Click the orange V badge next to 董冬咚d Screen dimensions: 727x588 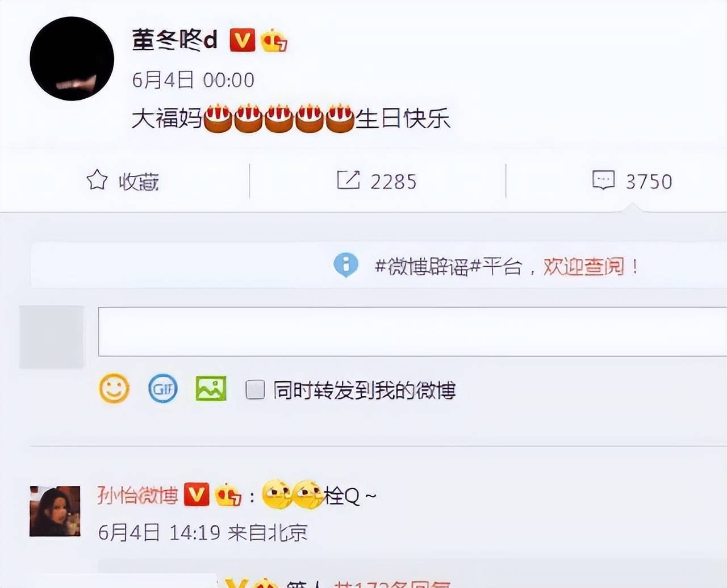tap(242, 40)
